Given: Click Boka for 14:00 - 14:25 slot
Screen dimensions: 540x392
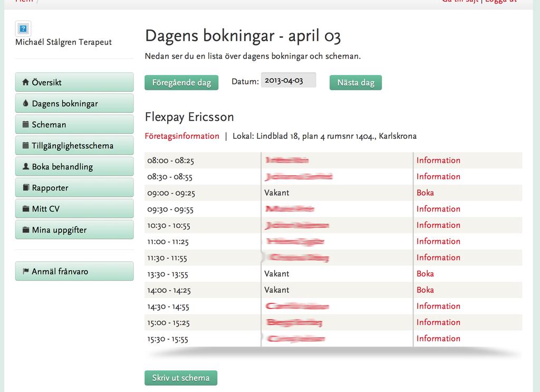Looking at the screenshot, I should [426, 290].
